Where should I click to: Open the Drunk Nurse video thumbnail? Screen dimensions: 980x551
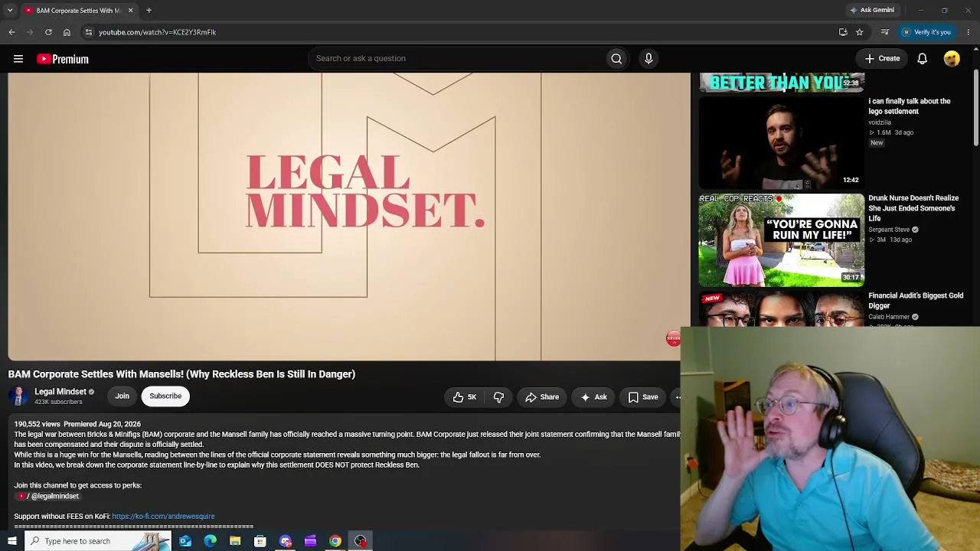tap(782, 240)
